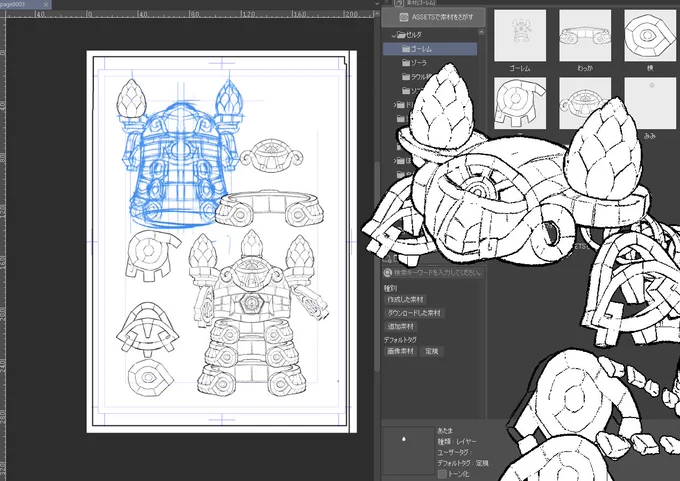Click the 種別 section heading

click(390, 288)
